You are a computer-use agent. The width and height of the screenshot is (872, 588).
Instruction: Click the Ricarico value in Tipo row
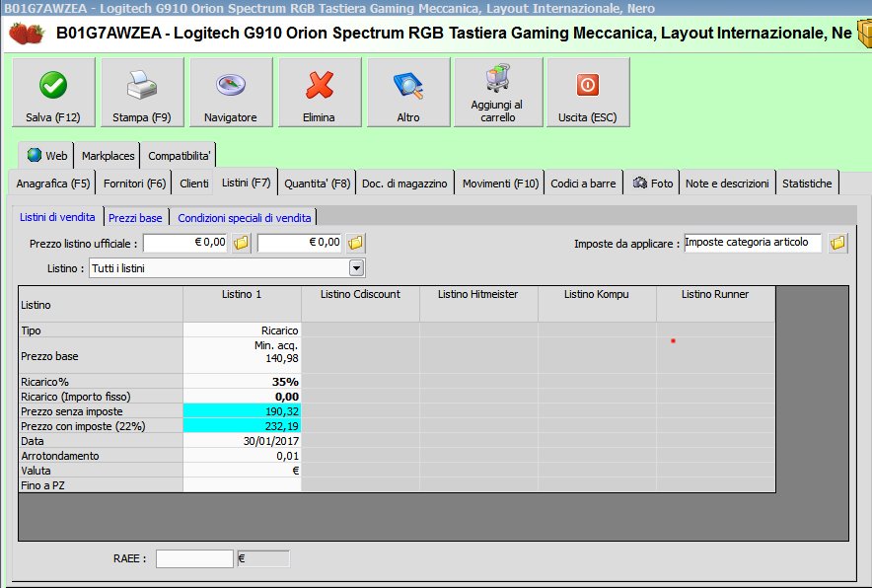242,331
